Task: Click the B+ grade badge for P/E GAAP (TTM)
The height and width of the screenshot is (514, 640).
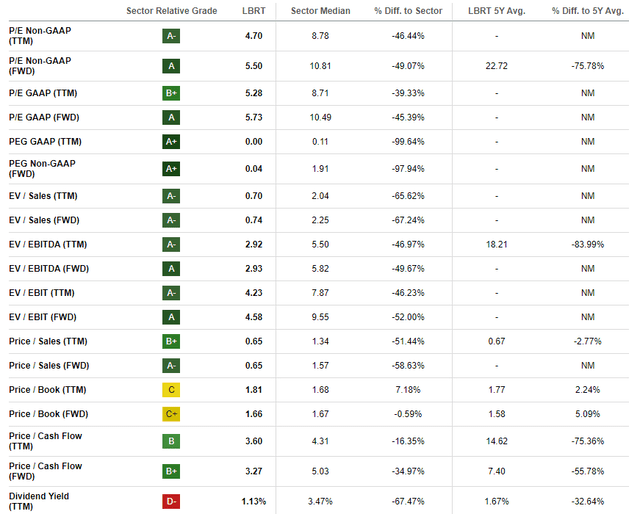Action: (x=171, y=93)
